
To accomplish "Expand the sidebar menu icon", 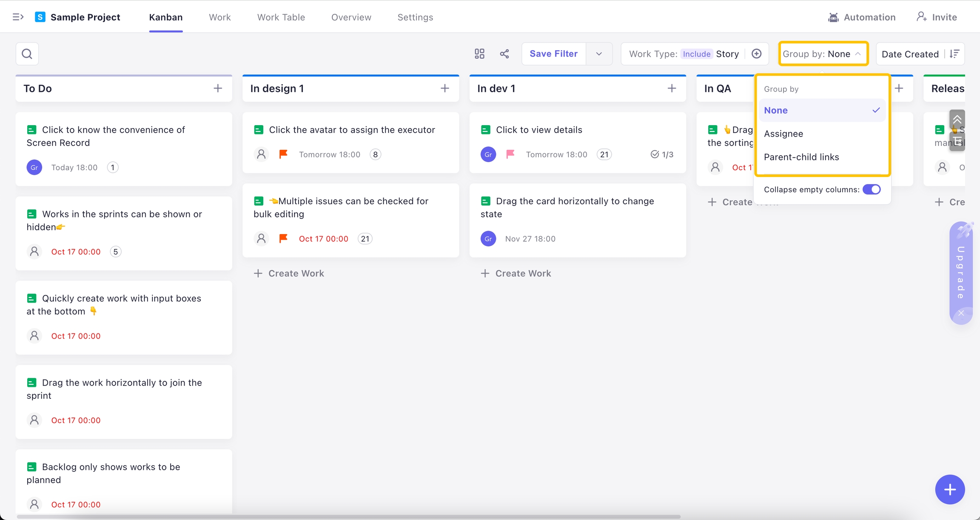I will click(x=18, y=17).
